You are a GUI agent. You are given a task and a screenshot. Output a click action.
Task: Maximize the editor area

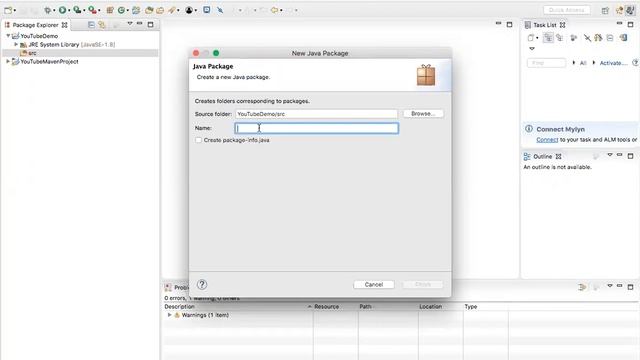click(x=509, y=24)
